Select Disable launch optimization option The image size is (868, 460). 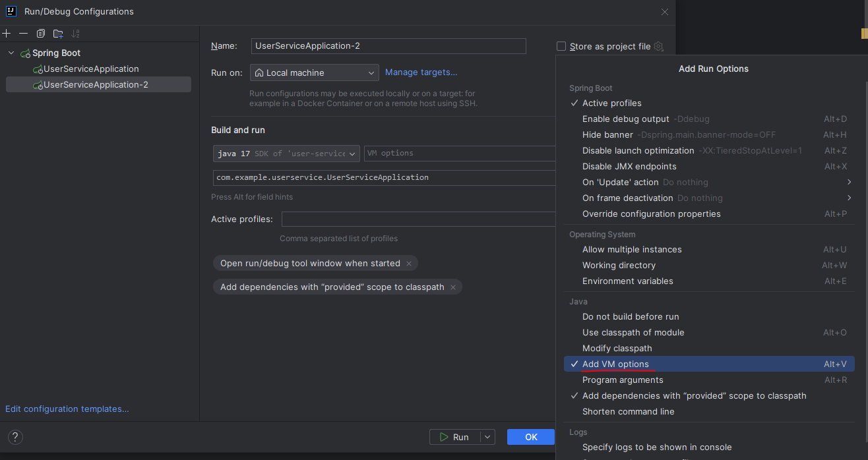[709, 151]
